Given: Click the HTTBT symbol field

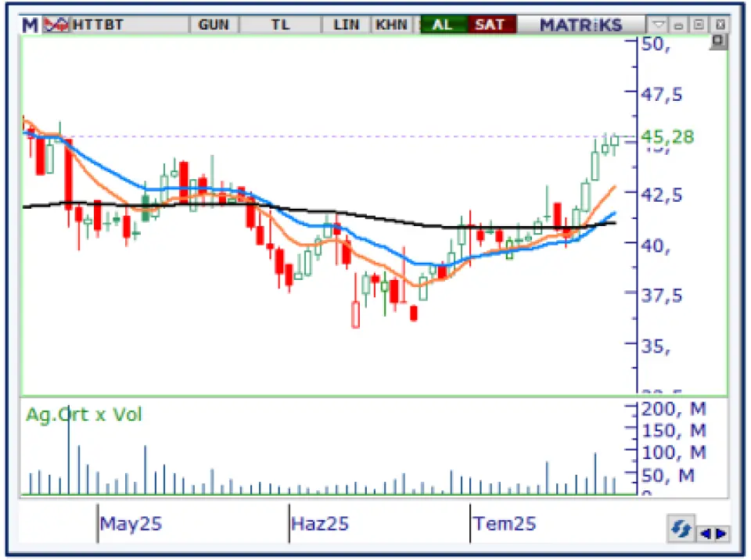Looking at the screenshot, I should click(129, 24).
